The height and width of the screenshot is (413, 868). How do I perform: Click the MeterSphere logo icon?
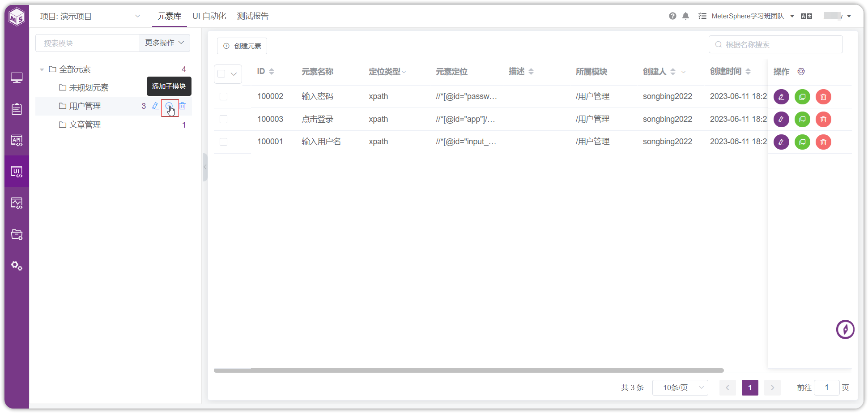(17, 17)
